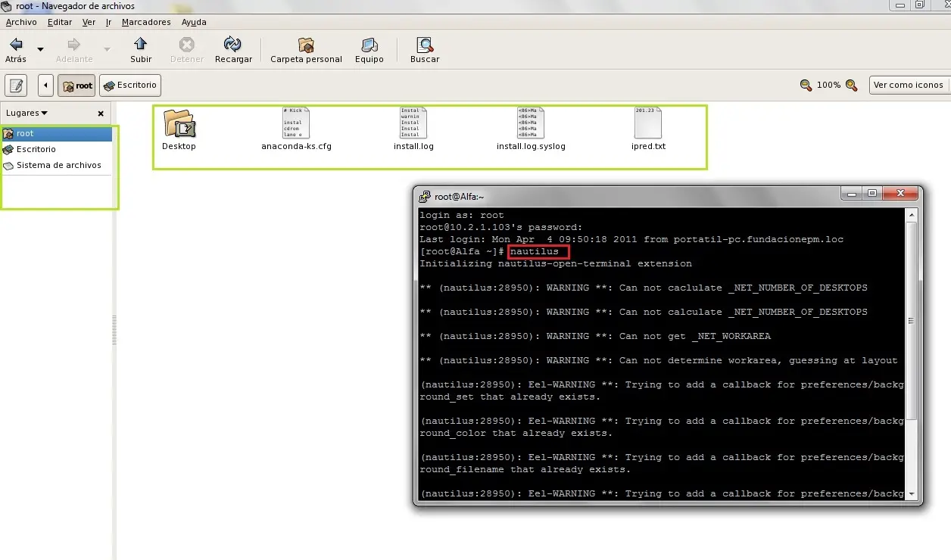Select the anaconda-ks.cfg file
Image resolution: width=951 pixels, height=560 pixels.
[x=296, y=129]
